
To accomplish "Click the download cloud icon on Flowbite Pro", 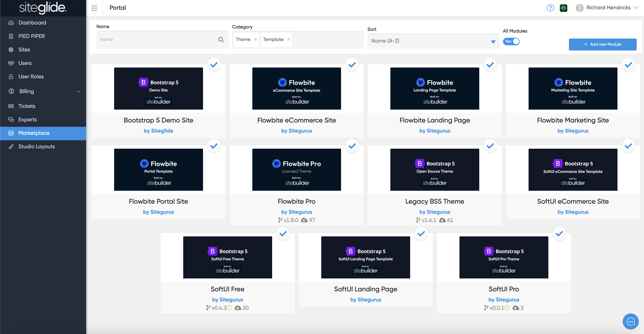I will coord(304,220).
